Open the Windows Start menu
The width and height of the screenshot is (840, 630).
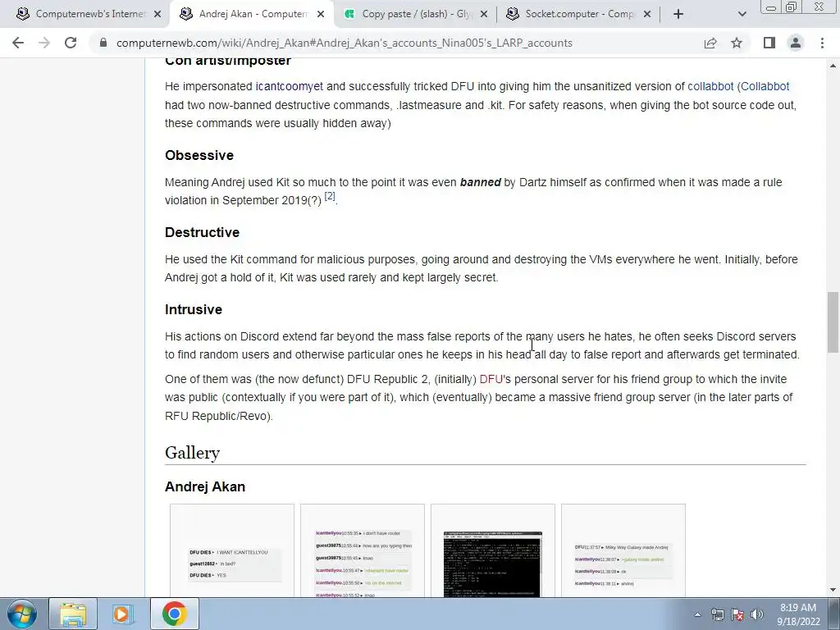(x=22, y=614)
